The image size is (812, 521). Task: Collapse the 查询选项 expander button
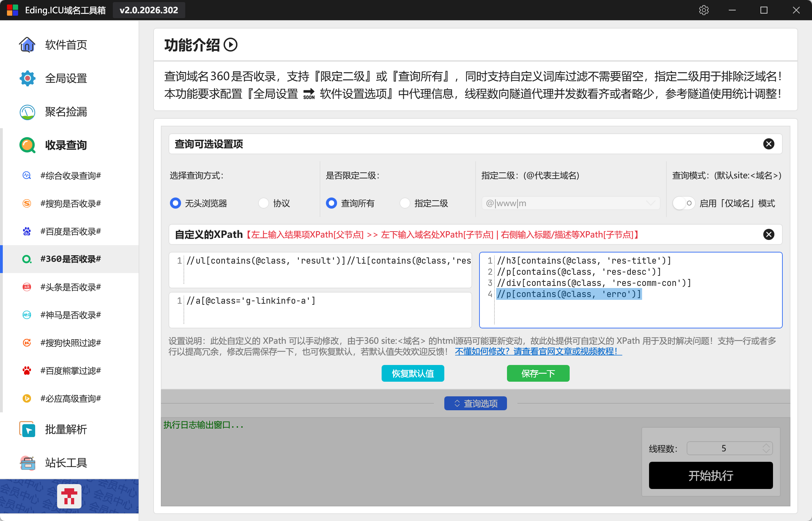[x=475, y=403]
